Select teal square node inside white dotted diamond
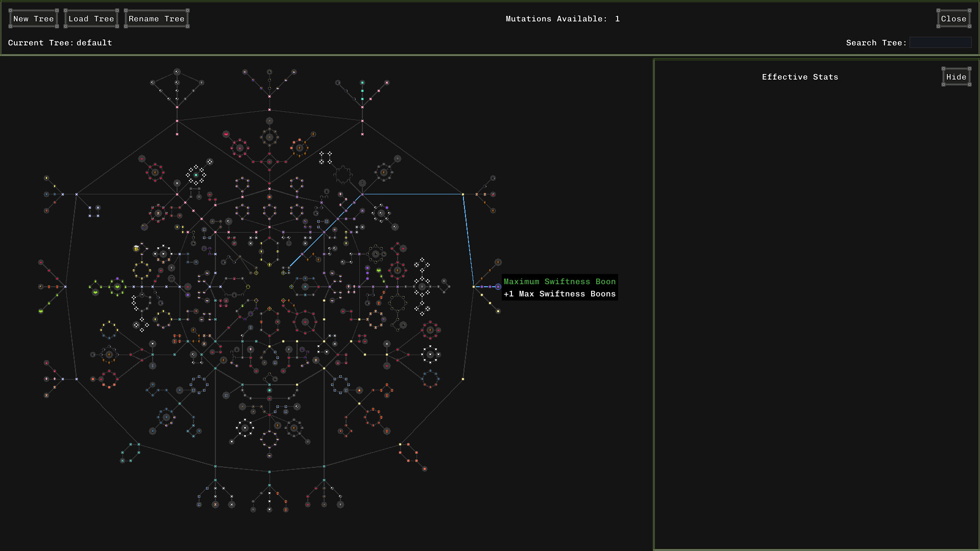The image size is (980, 551). pyautogui.click(x=195, y=175)
